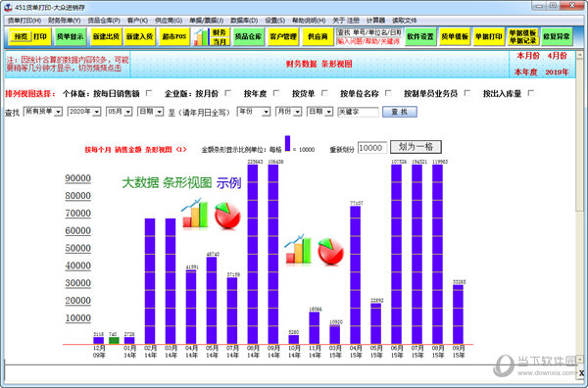This screenshot has width=588, height=388.
Task: Open the 读取文件 menu item
Action: [404, 21]
